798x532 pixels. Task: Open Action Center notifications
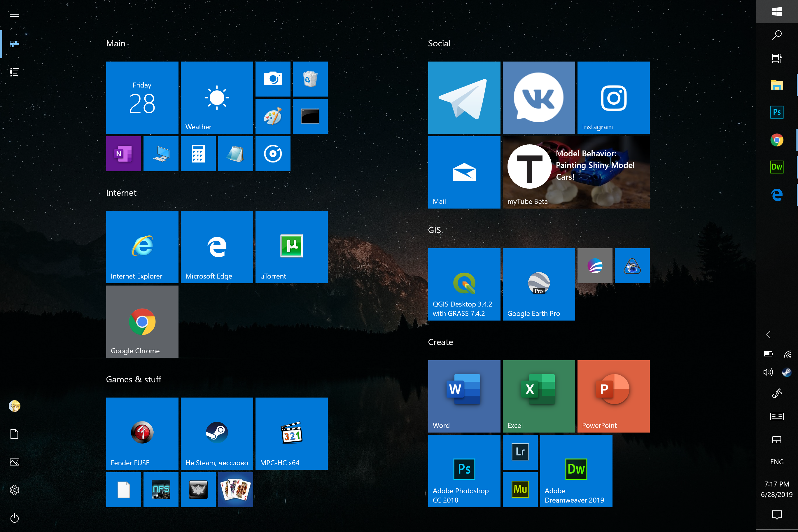coord(777,515)
